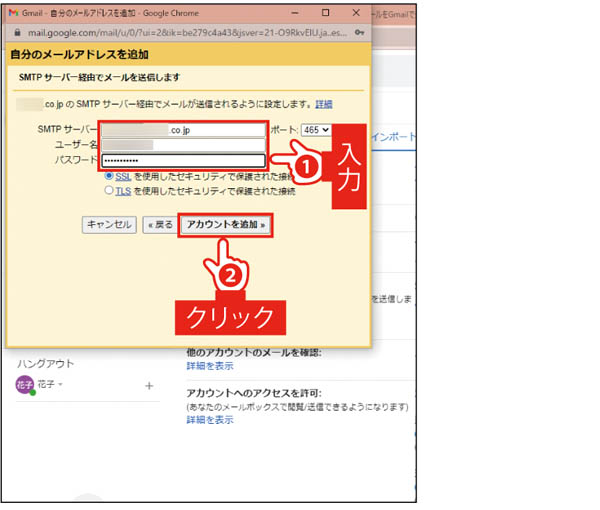600x510 pixels.
Task: Click the purple 花子 avatar icon
Action: 25,386
